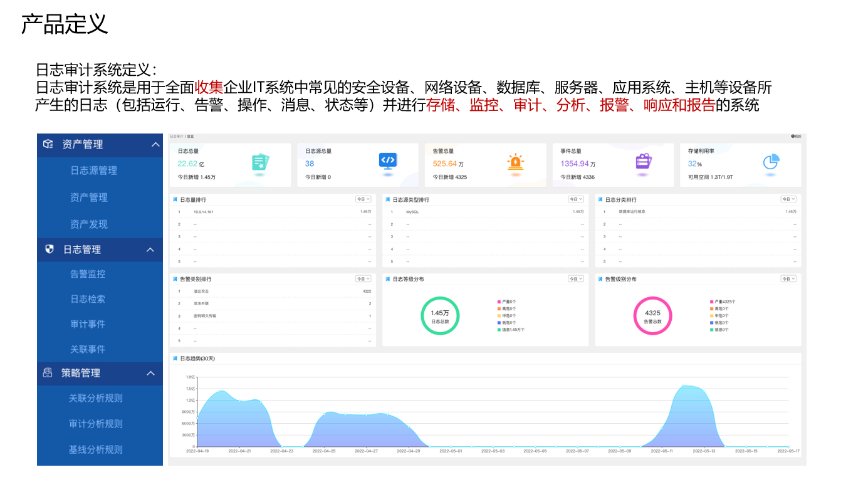868x487 pixels.
Task: Click the 刷新 refresh icon at top right
Action: [793, 136]
